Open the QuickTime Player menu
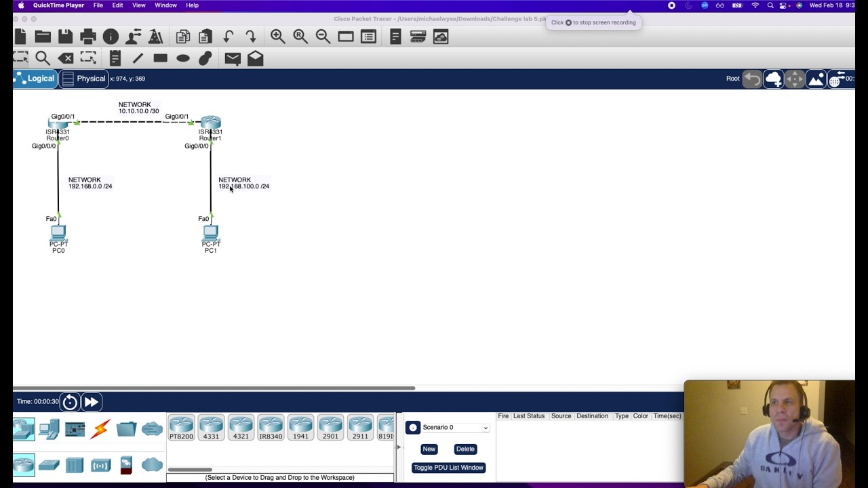Viewport: 868px width, 488px height. pos(58,5)
